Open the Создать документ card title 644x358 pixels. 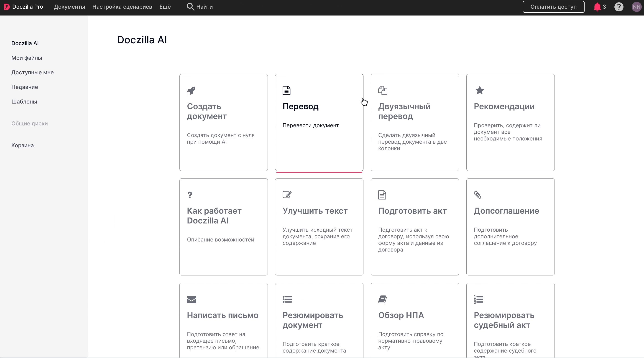(x=207, y=112)
